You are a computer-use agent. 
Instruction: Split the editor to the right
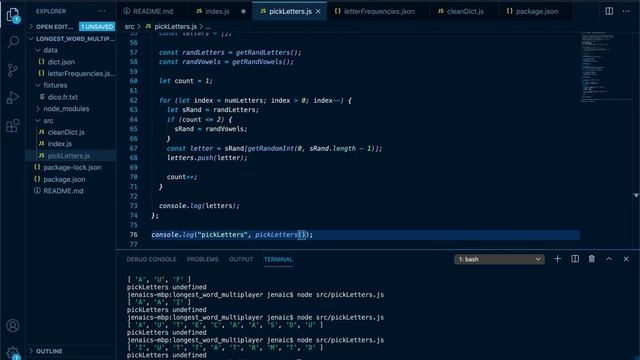(x=609, y=11)
